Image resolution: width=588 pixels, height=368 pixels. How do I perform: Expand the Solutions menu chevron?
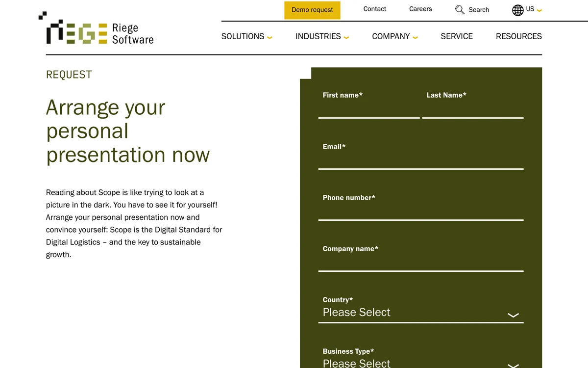click(269, 37)
